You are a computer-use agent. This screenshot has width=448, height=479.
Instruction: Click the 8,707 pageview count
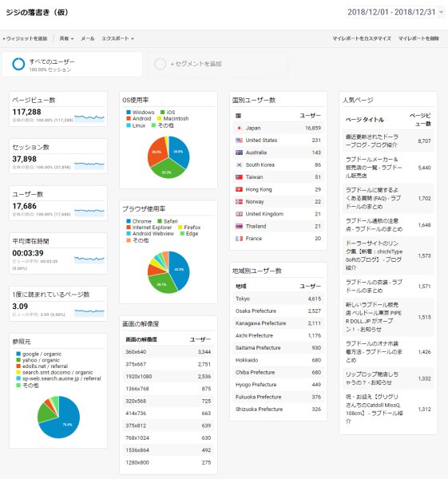pos(425,141)
